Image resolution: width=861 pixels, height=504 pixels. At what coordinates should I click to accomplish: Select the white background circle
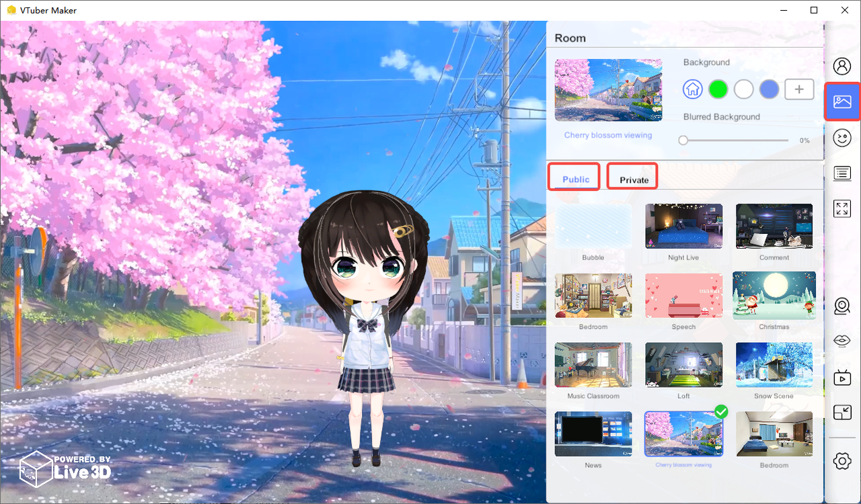(743, 89)
